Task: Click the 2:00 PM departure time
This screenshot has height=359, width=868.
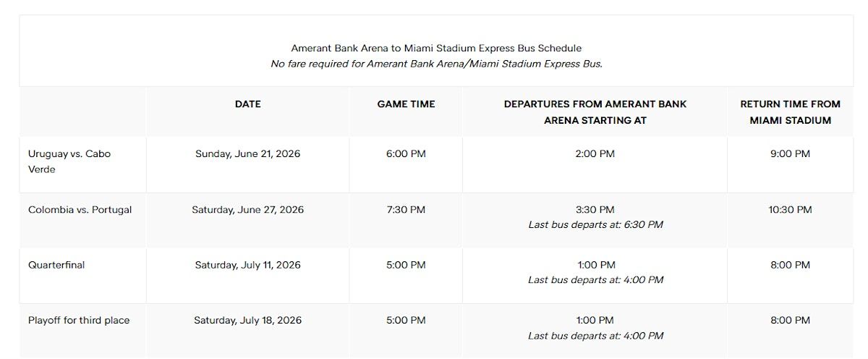Action: click(x=595, y=154)
